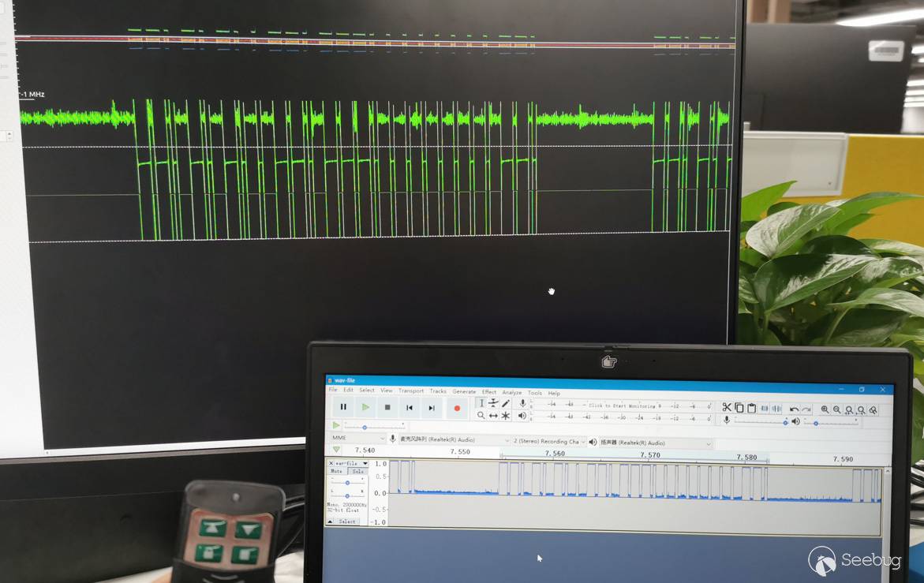The image size is (924, 583).
Task: Select the Envelope tool
Action: (493, 403)
